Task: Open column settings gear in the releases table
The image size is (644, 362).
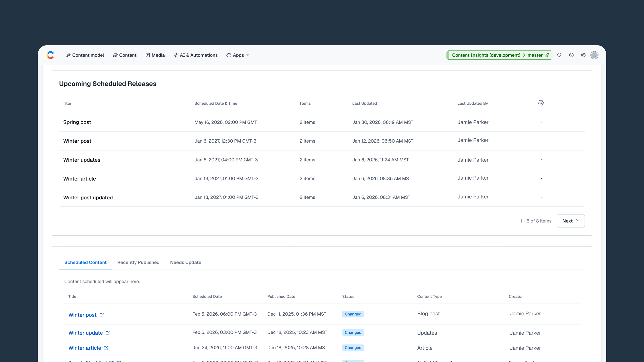Action: pyautogui.click(x=541, y=103)
